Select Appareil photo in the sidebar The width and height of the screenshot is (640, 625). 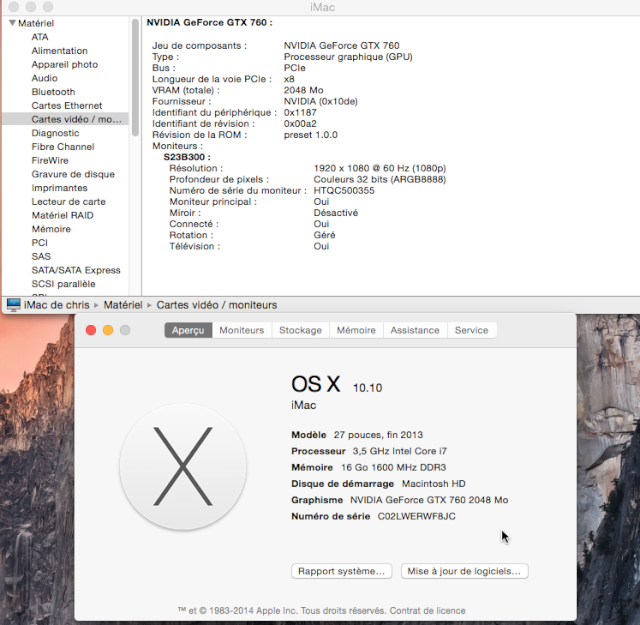click(x=64, y=65)
